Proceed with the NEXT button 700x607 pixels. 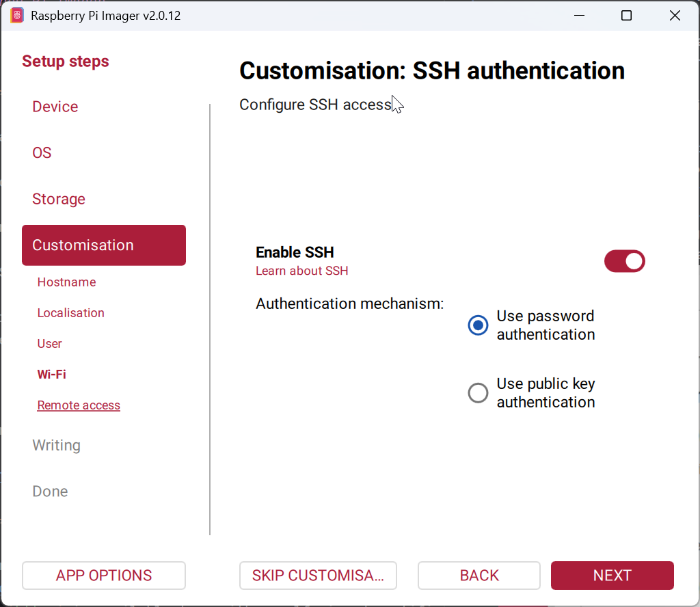(x=612, y=576)
